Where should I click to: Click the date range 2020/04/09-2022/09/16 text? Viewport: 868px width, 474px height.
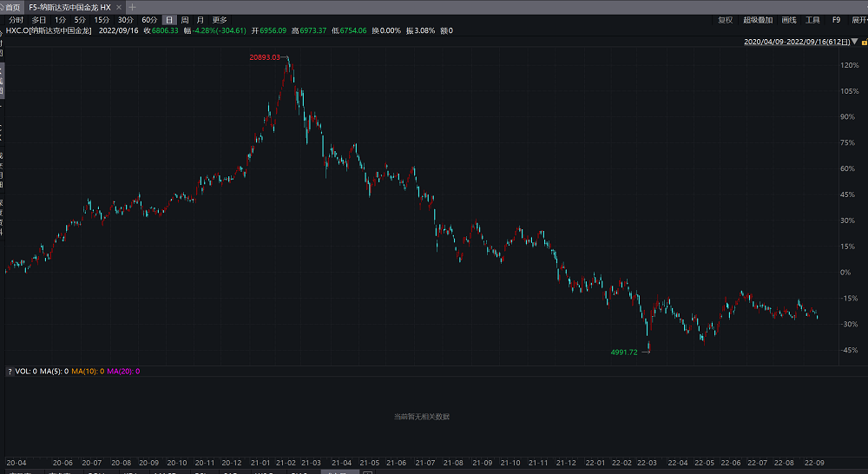click(x=797, y=42)
